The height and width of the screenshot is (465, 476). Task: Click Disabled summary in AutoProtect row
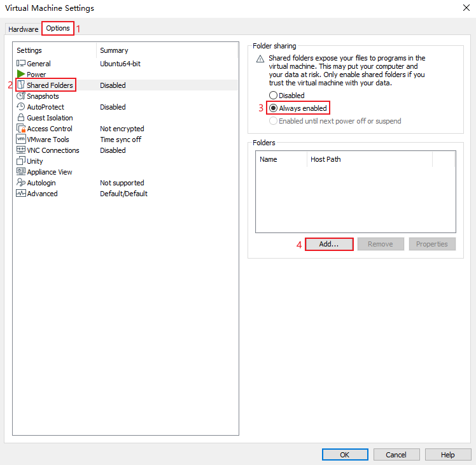coord(113,107)
